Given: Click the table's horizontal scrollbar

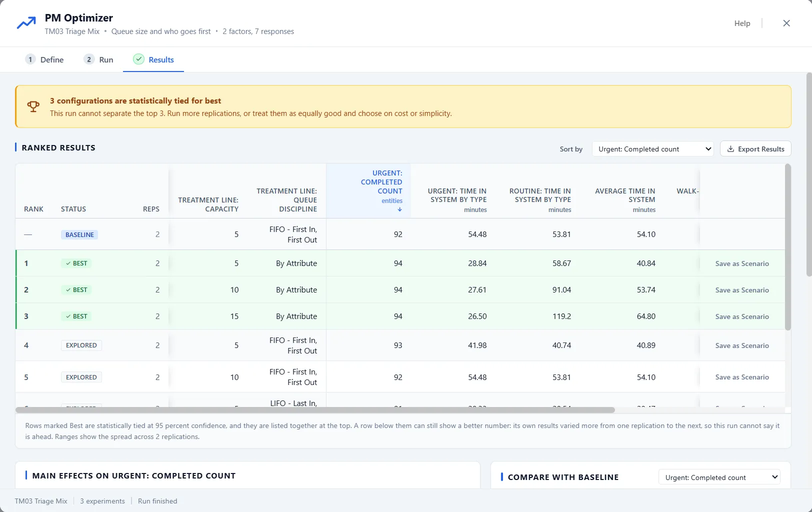Looking at the screenshot, I should pos(315,410).
